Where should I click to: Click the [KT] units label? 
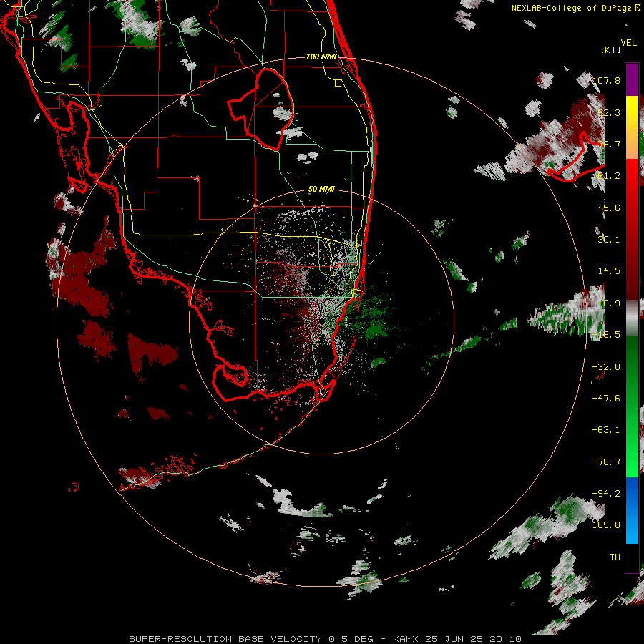tap(611, 49)
